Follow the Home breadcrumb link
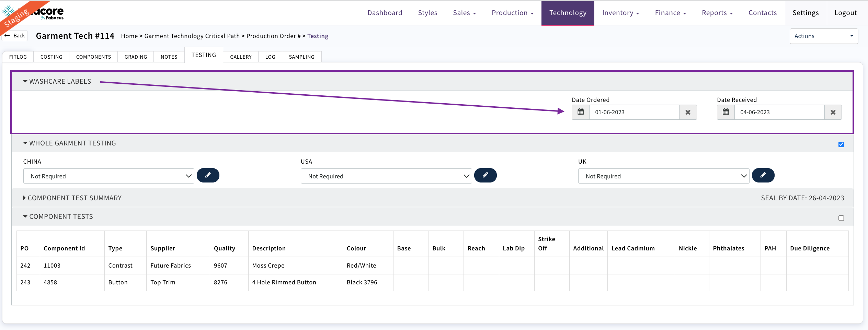 point(129,36)
